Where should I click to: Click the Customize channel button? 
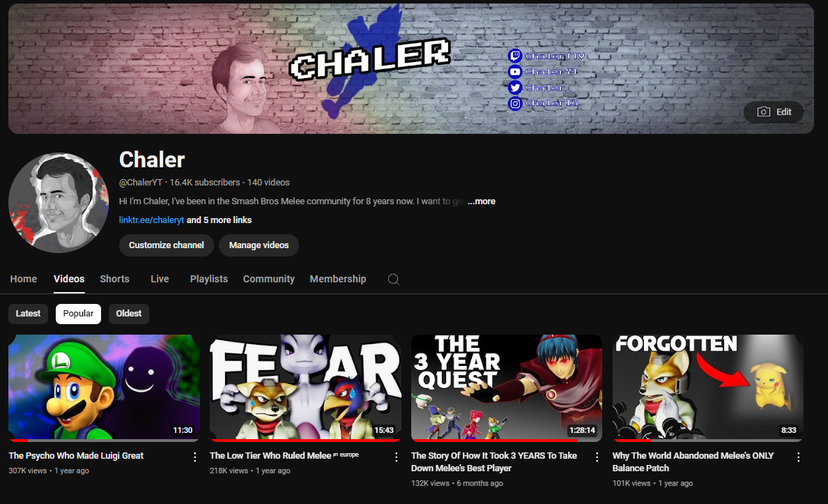pos(167,245)
